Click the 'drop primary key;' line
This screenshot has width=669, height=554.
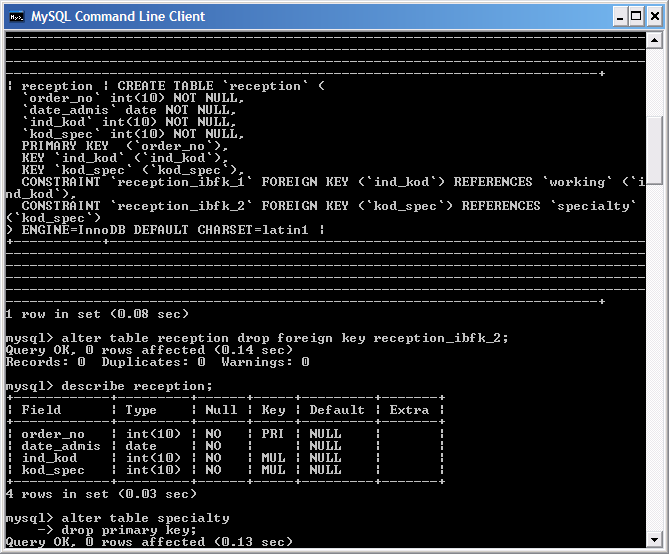click(129, 530)
